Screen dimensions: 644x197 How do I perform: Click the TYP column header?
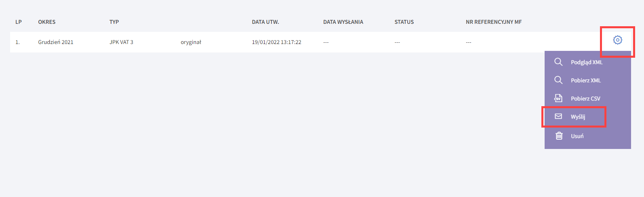point(114,22)
